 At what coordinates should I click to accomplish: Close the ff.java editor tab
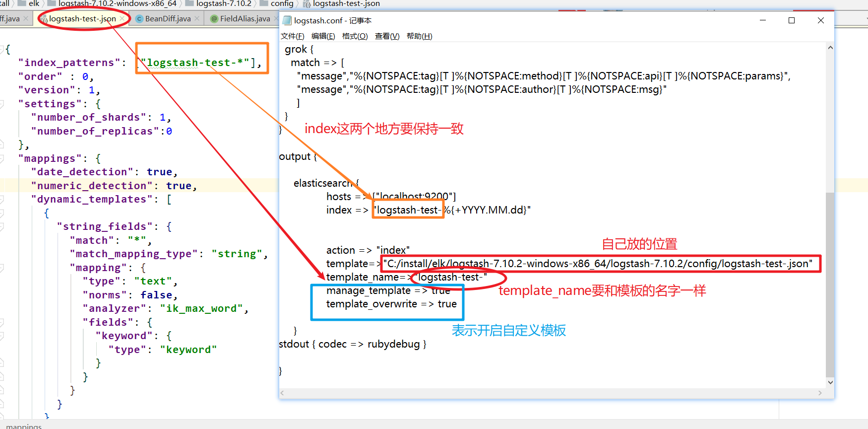point(26,18)
